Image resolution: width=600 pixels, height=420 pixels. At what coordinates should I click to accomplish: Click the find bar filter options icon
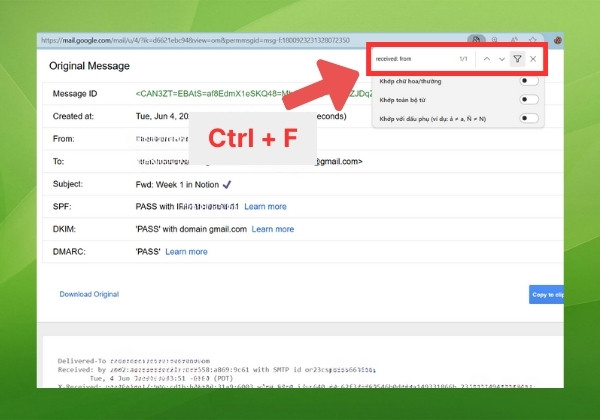pos(517,59)
